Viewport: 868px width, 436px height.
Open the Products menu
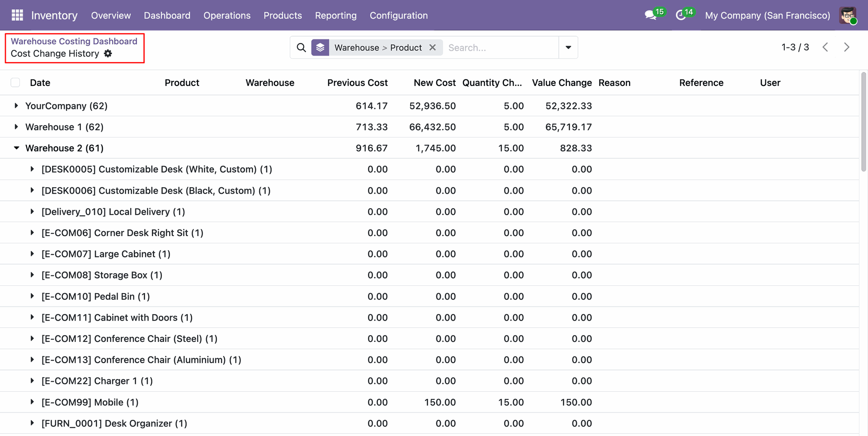tap(283, 15)
